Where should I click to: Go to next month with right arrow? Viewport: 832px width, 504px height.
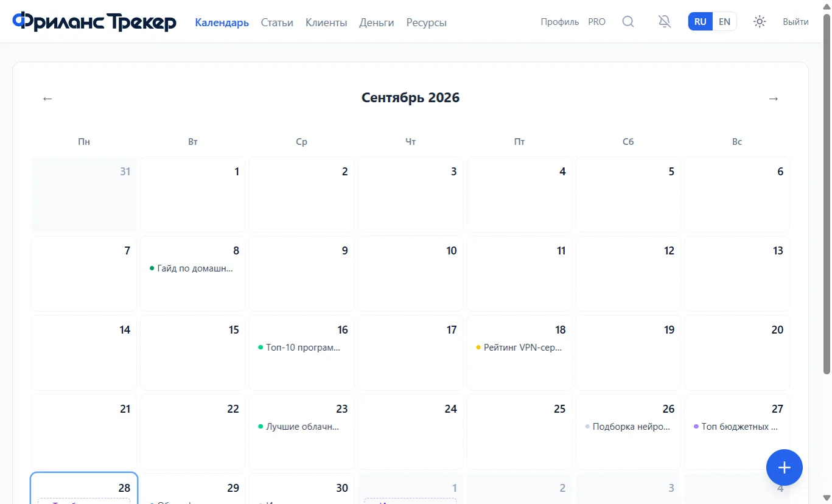click(x=773, y=98)
